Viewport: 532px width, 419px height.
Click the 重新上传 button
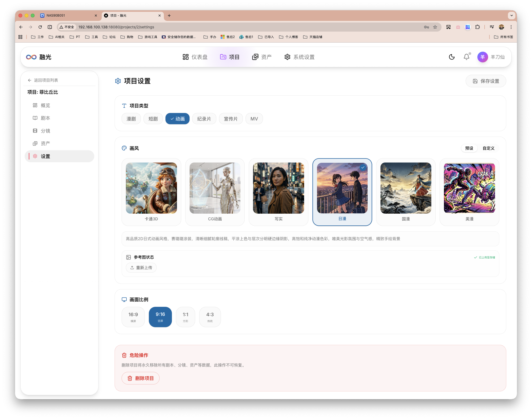pyautogui.click(x=141, y=268)
